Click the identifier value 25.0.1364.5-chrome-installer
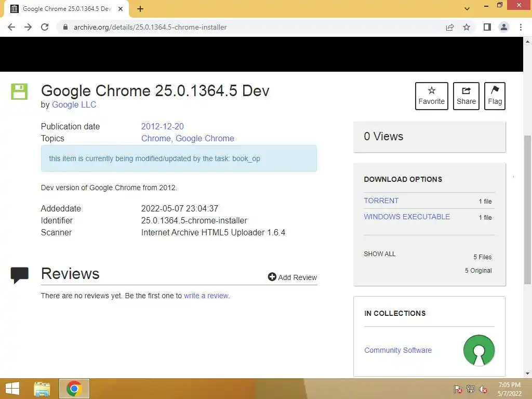The image size is (532, 399). tap(194, 220)
